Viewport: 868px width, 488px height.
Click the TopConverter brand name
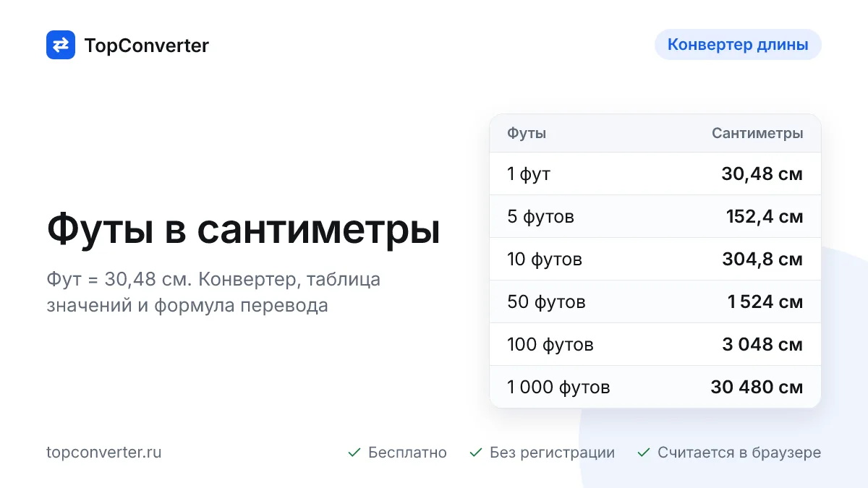coord(147,46)
